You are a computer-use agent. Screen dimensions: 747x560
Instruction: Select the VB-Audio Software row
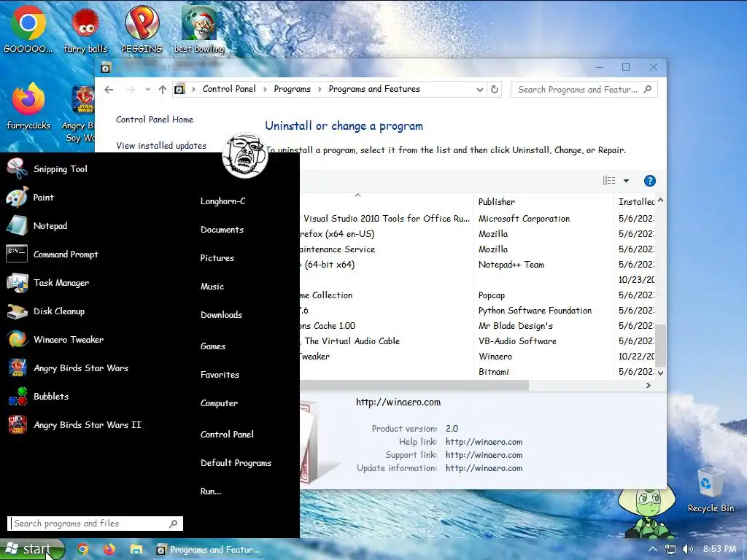tap(477, 341)
